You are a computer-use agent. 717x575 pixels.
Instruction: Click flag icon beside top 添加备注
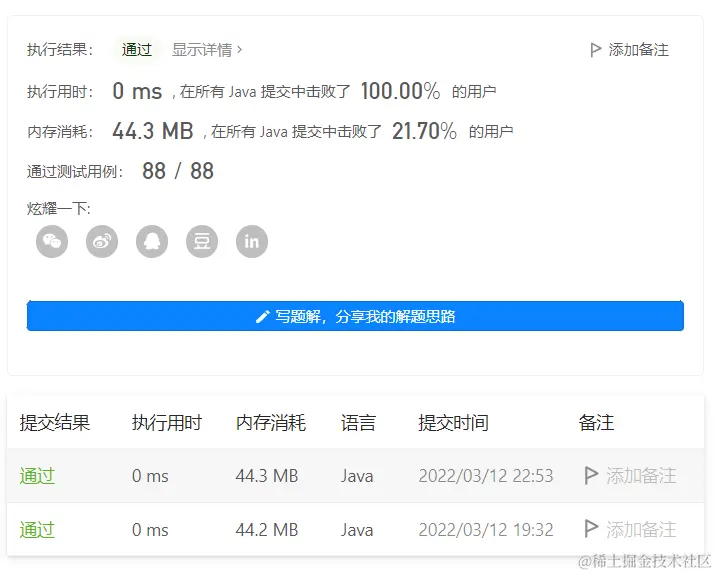click(595, 50)
